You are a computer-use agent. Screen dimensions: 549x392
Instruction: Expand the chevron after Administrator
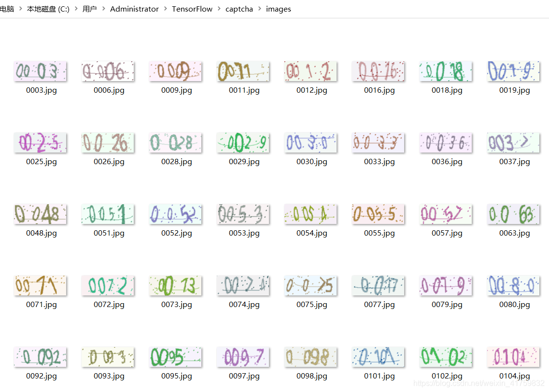point(166,9)
